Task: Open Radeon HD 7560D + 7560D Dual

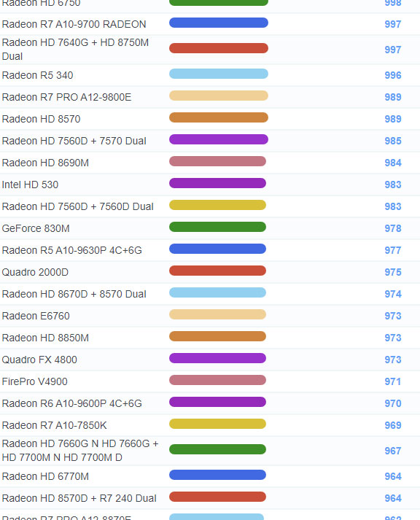Action: [x=77, y=206]
